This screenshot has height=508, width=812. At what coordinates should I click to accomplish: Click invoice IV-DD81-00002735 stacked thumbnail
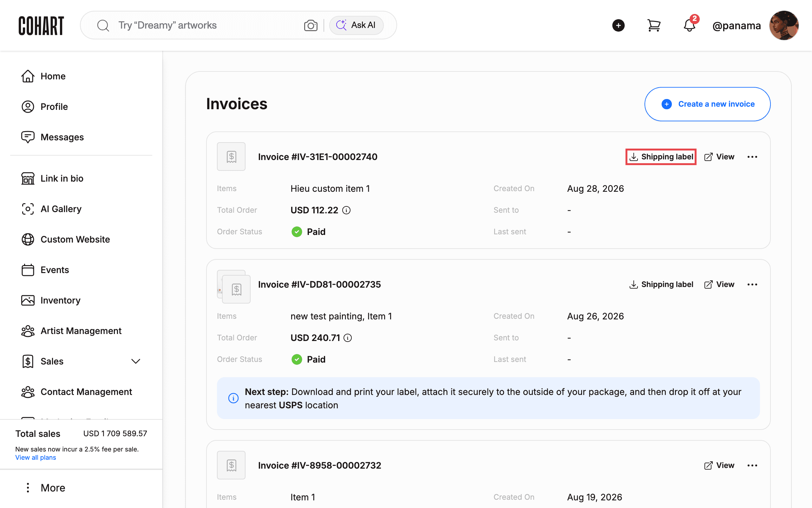(234, 287)
